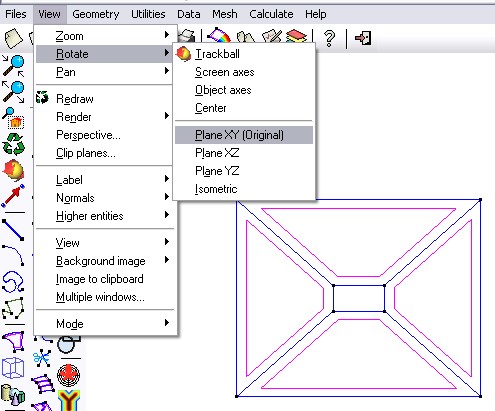This screenshot has height=411, width=495.
Task: Click the Zoom frame icon
Action: coord(13,117)
